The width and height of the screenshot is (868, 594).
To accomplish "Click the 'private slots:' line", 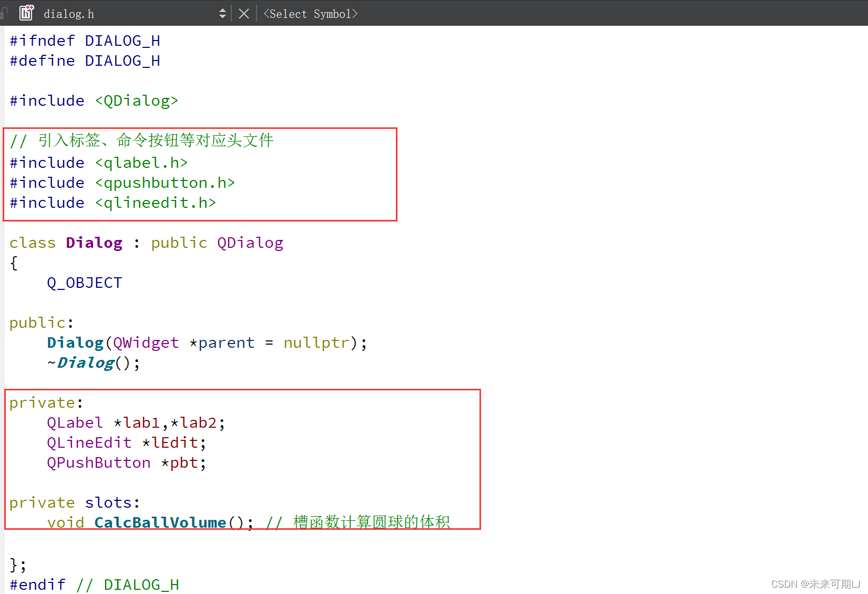I will pyautogui.click(x=75, y=503).
